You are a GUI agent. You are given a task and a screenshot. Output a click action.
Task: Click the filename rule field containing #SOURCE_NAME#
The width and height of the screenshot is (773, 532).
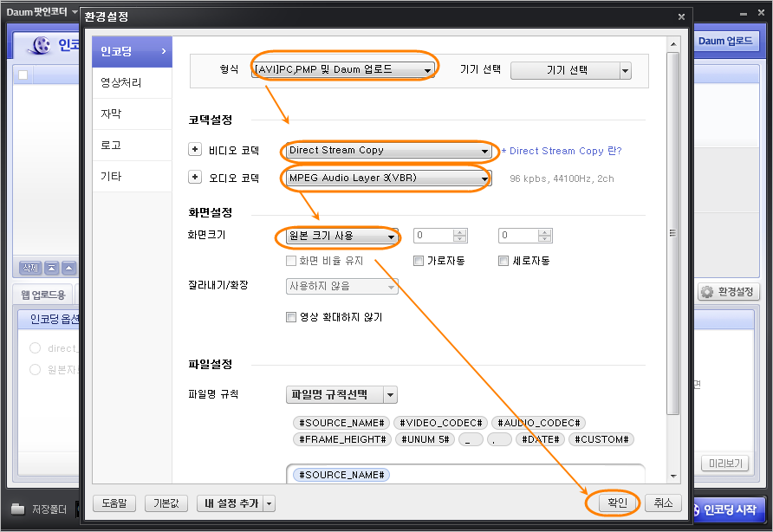[465, 474]
